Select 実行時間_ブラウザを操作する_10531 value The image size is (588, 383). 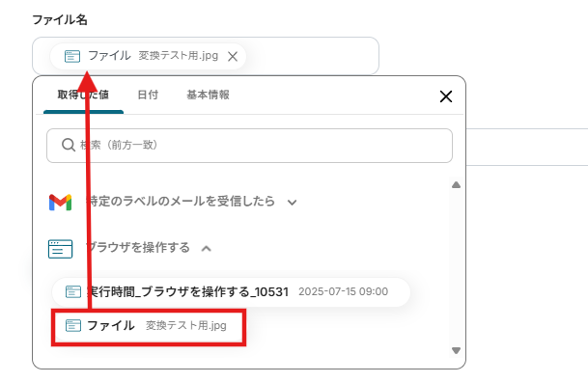point(231,292)
